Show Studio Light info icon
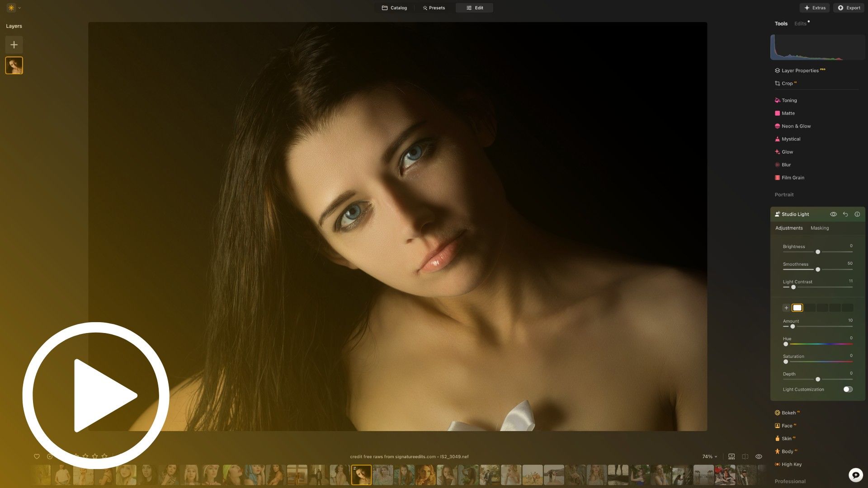 point(857,214)
